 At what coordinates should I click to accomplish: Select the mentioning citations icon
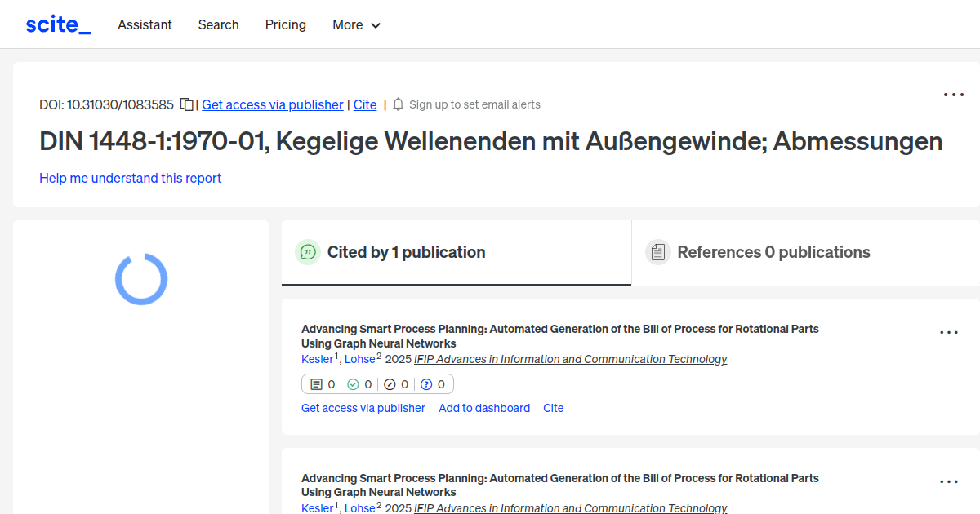pos(317,383)
